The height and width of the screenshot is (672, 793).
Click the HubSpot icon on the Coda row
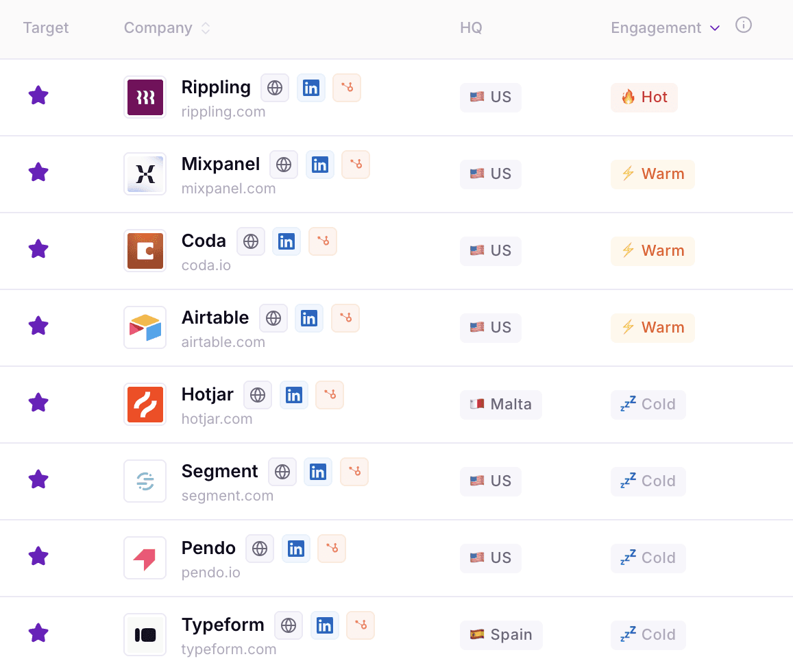[x=323, y=241]
